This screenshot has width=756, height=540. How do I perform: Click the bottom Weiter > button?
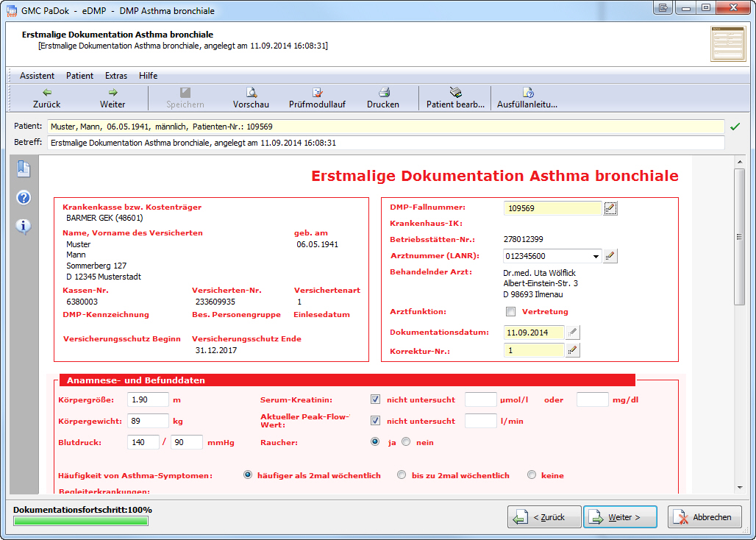620,517
